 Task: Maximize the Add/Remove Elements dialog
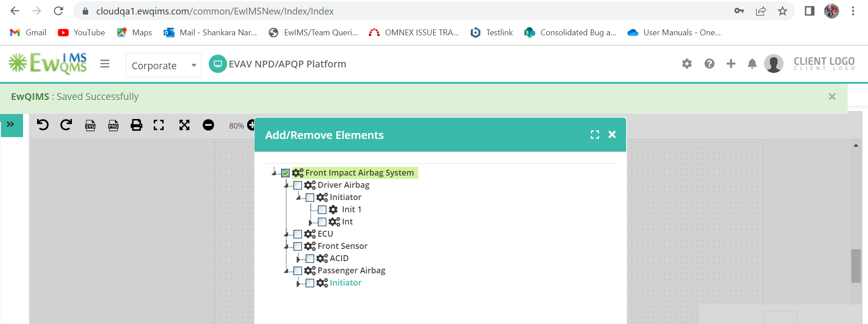tap(595, 134)
